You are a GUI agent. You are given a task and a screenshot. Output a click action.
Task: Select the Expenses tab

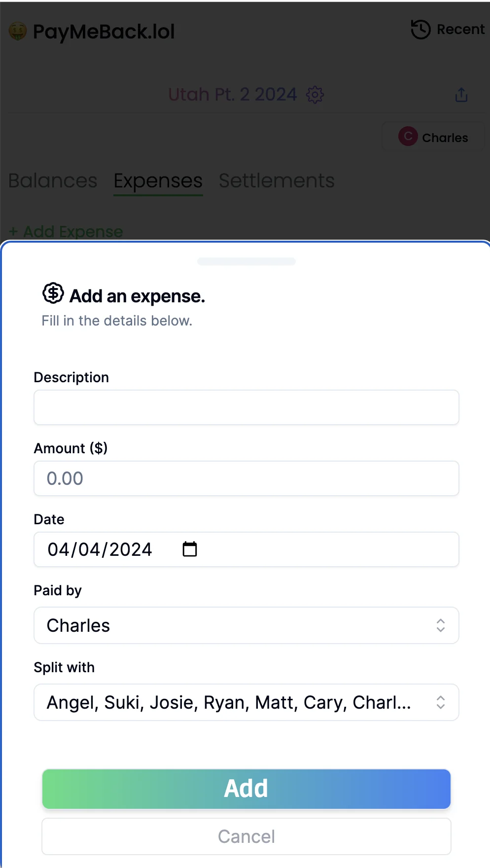158,181
